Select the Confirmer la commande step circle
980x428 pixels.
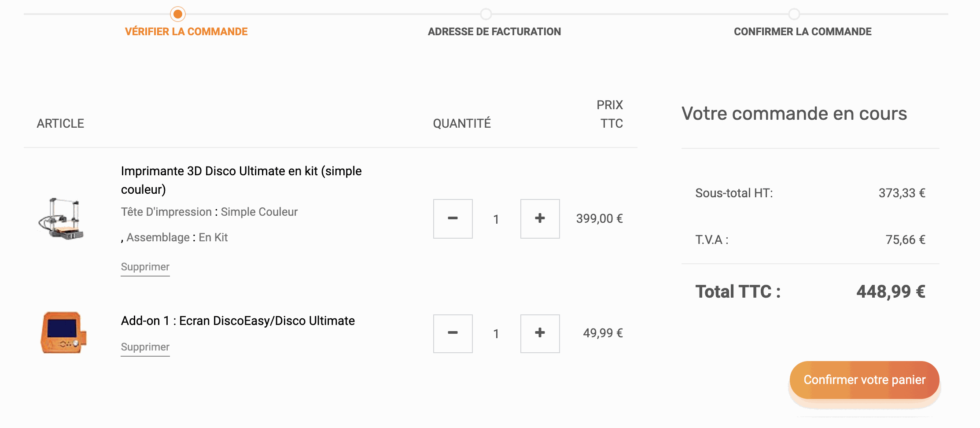794,14
